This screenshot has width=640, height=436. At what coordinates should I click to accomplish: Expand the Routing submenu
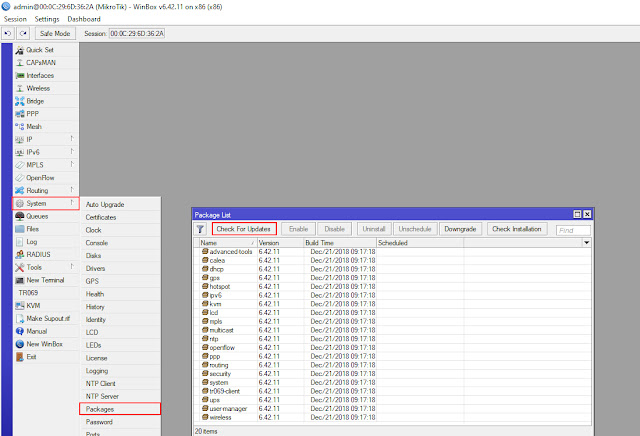(46, 191)
